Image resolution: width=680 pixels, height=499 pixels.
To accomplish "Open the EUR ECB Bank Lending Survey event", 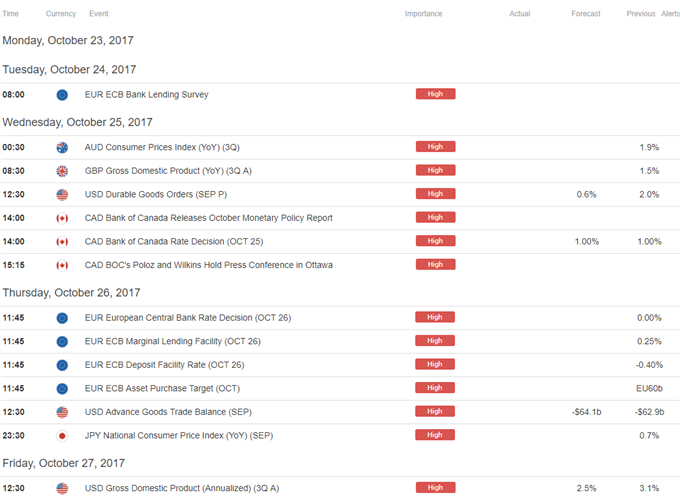I will click(x=147, y=95).
